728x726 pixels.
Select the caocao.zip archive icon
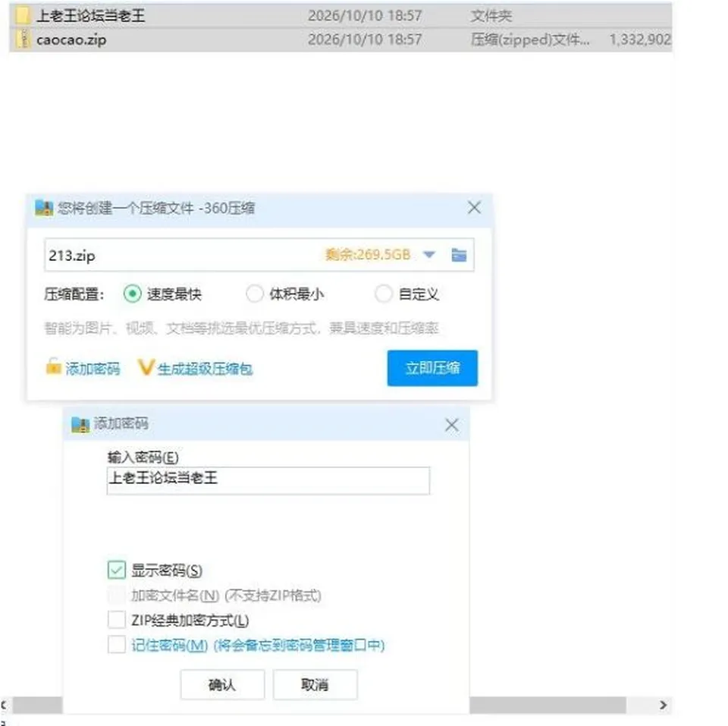coord(23,39)
